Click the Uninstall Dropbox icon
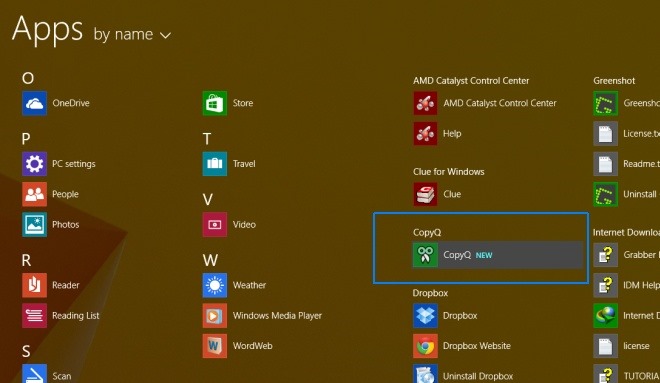This screenshot has height=383, width=660. click(425, 374)
